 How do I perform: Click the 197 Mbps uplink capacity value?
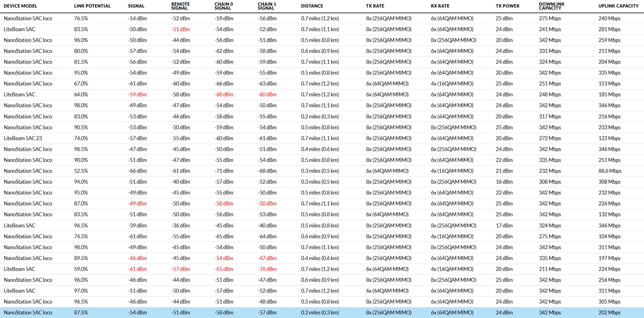[609, 258]
